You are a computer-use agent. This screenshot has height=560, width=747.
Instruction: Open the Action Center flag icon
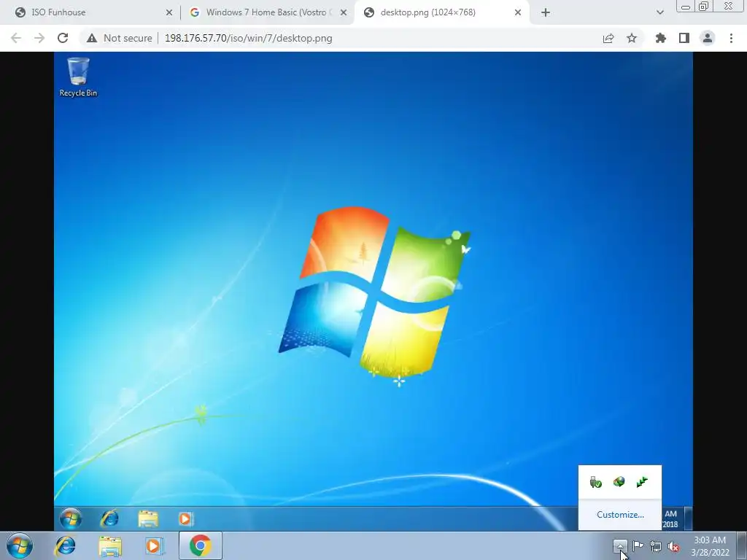(x=638, y=545)
